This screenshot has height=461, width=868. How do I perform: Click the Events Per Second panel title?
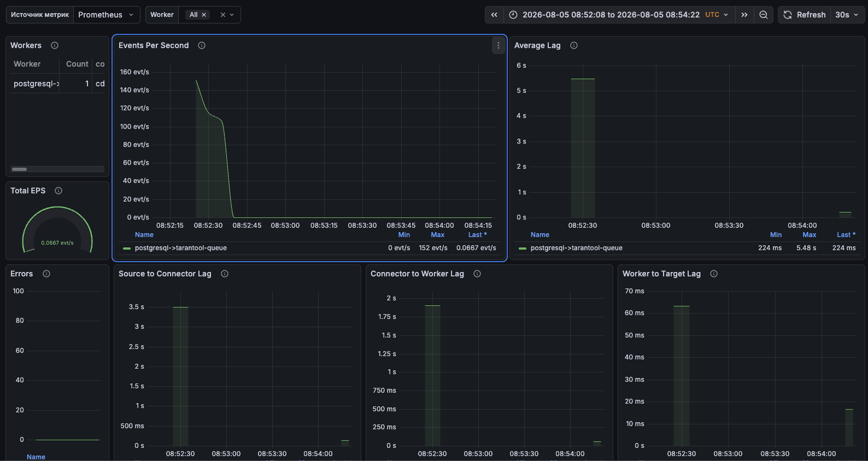point(154,45)
